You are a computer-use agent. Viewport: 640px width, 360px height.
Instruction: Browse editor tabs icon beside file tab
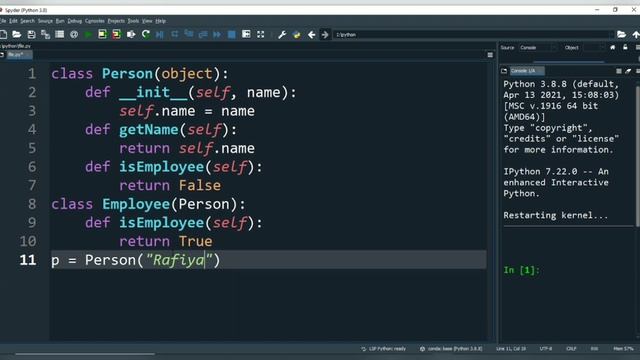pos(2,55)
